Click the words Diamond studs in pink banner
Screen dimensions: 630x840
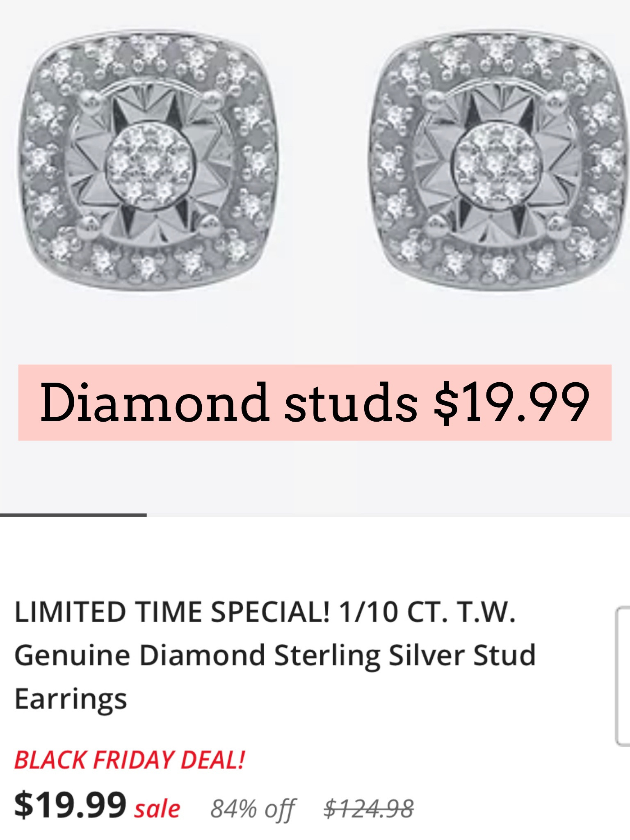click(x=228, y=403)
